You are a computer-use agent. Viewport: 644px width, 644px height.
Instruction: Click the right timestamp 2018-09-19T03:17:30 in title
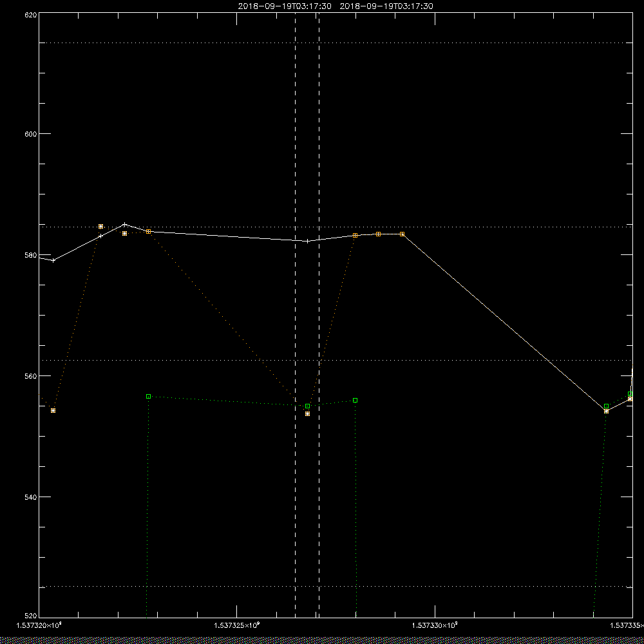(386, 6)
